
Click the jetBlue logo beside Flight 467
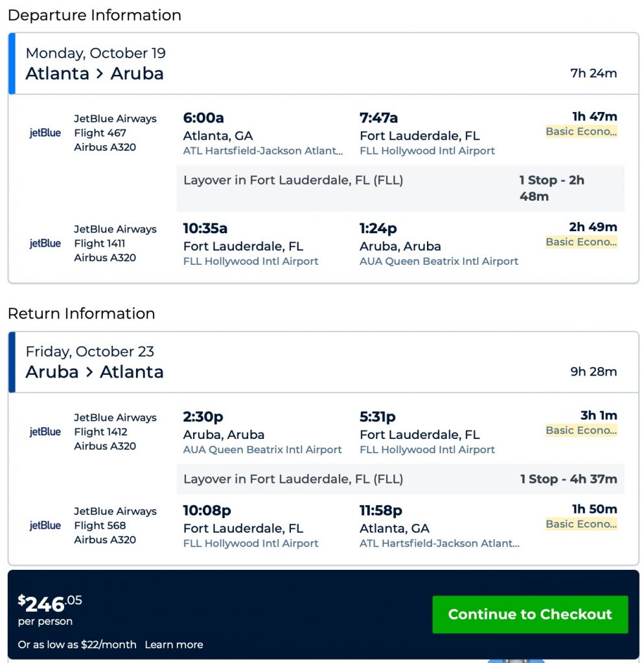pos(45,133)
